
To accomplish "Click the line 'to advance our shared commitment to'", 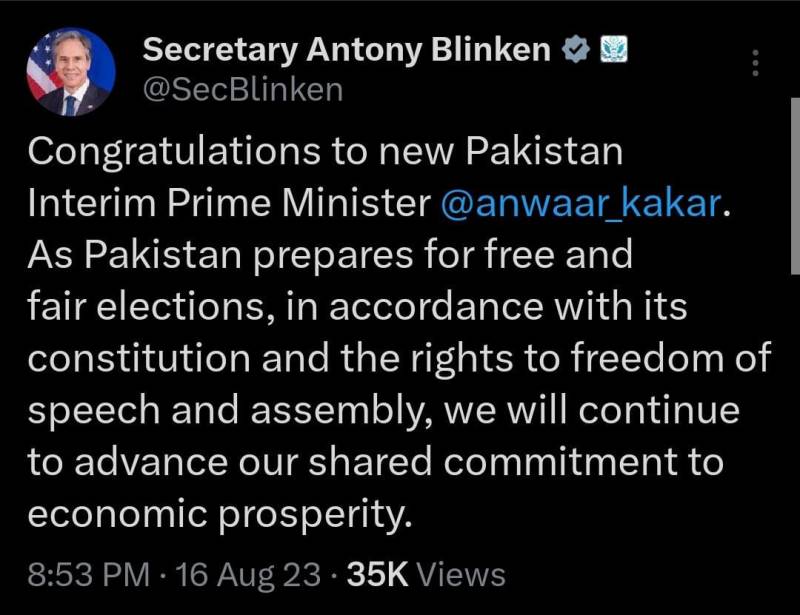I will pos(376,462).
